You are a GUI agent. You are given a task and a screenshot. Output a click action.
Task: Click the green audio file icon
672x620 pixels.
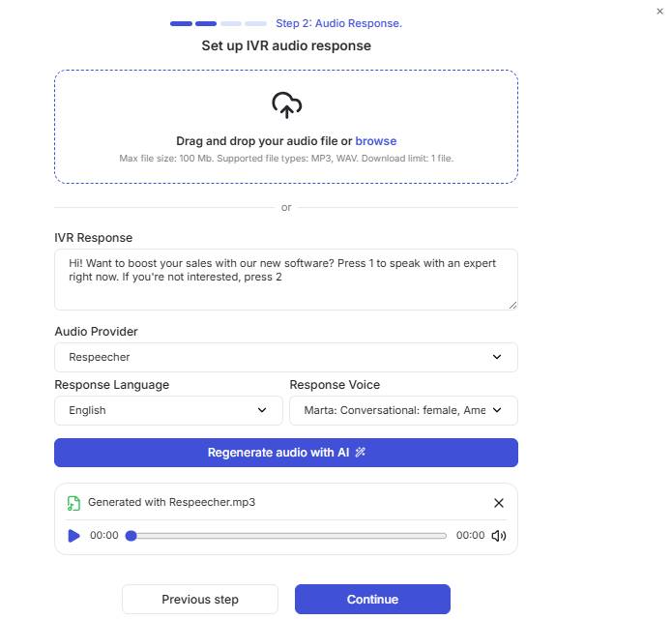tap(73, 503)
